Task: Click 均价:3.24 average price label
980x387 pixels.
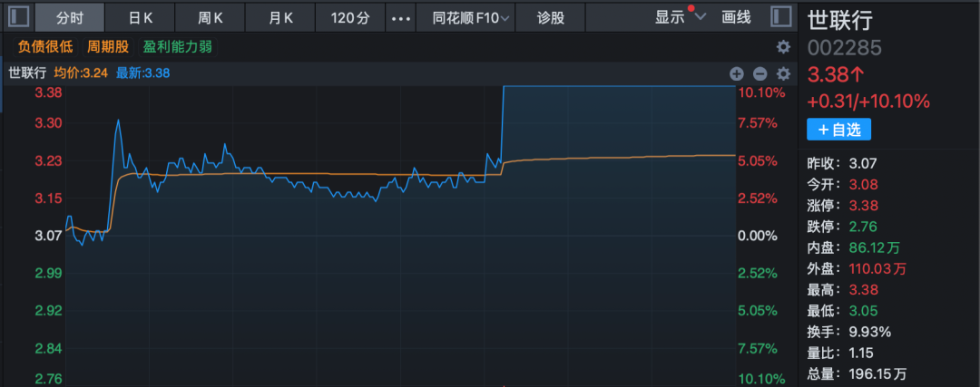Action: pos(81,73)
